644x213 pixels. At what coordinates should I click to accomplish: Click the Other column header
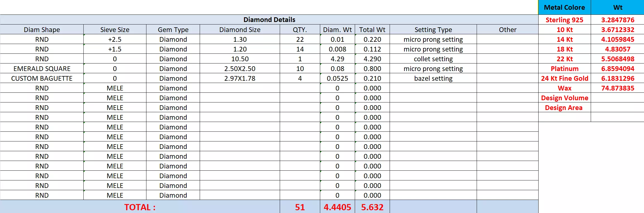tap(508, 30)
